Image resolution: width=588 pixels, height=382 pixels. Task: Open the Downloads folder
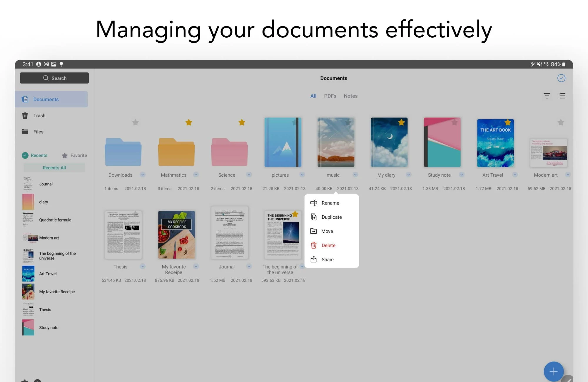click(x=123, y=152)
